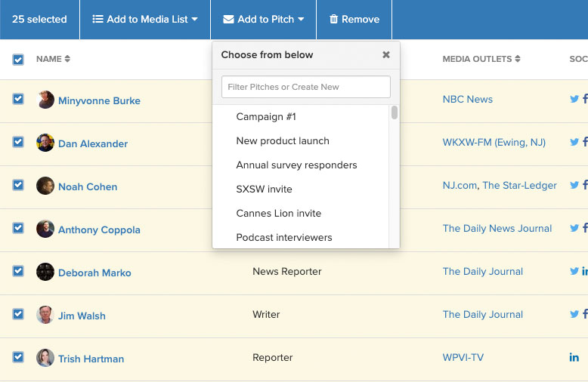The width and height of the screenshot is (588, 382).
Task: Collapse the Add to Pitch dropdown
Action: pos(264,19)
